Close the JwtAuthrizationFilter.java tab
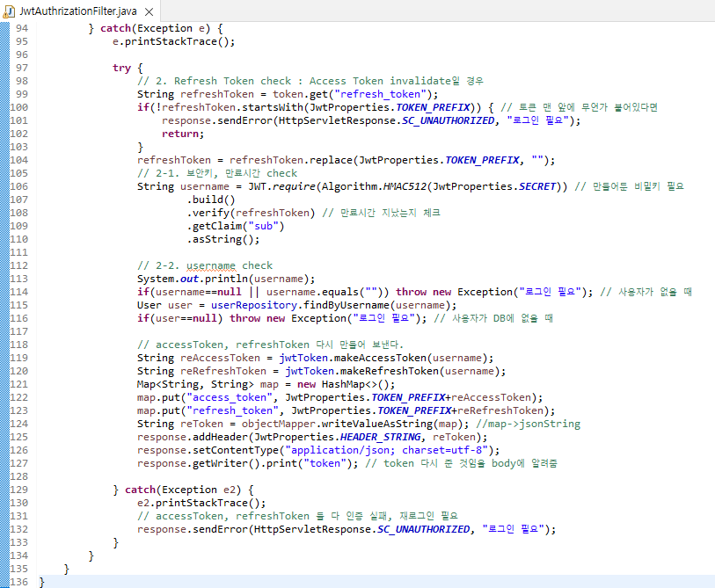 150,11
